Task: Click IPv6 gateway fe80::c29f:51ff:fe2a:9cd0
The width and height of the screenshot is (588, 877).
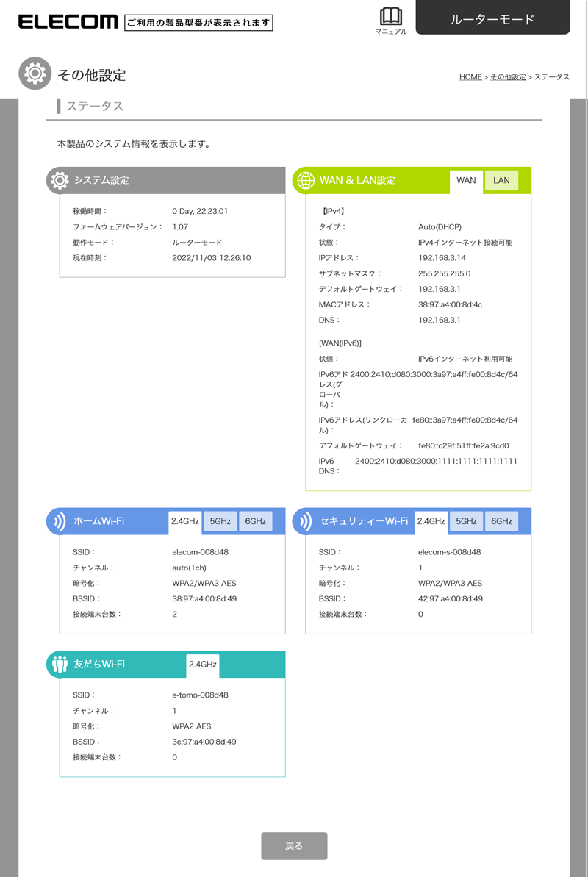Action: click(x=464, y=446)
